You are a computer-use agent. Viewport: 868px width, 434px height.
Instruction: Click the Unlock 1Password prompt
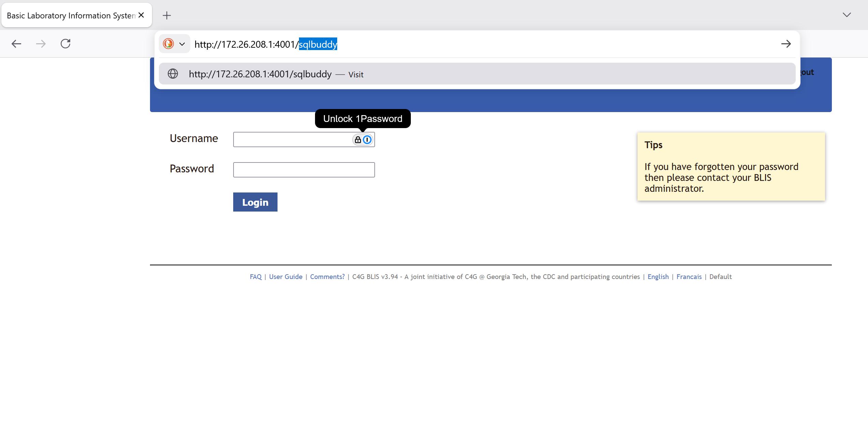tap(363, 119)
